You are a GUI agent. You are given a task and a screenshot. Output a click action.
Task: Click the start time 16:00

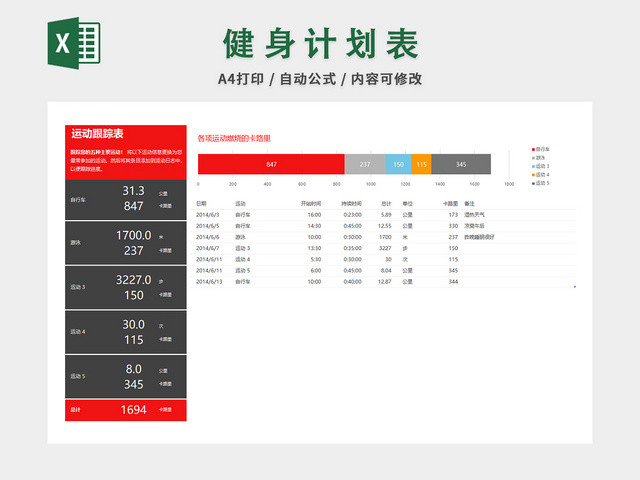tap(314, 215)
